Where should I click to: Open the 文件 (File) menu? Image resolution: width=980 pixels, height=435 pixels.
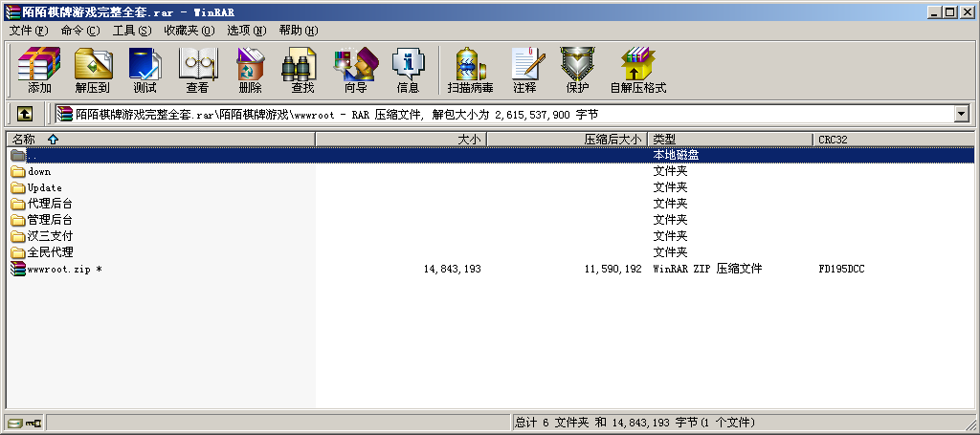click(28, 31)
